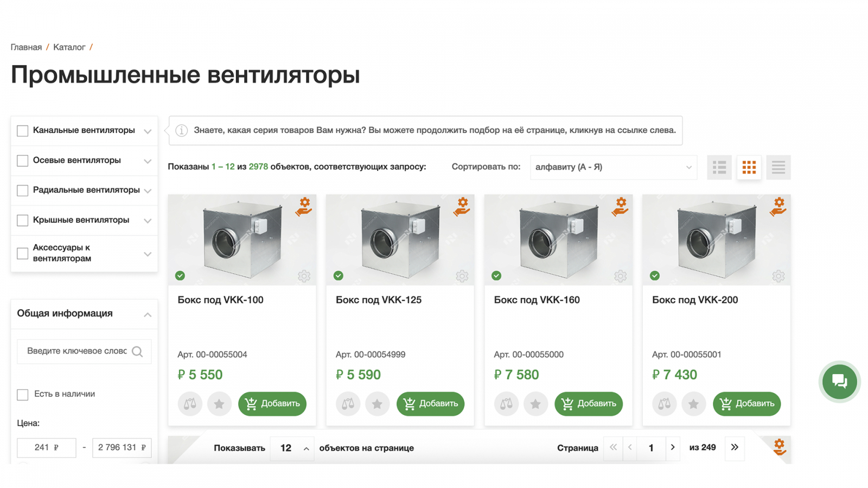
Task: Open the live chat widget
Action: [839, 382]
